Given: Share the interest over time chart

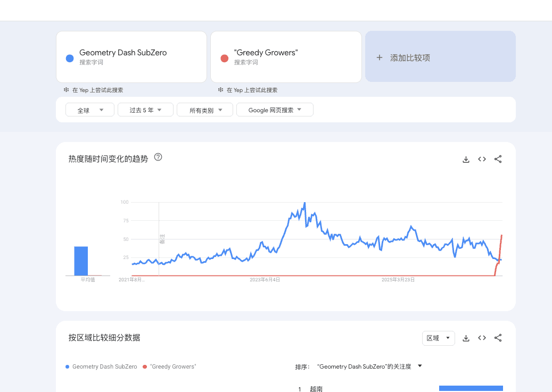Looking at the screenshot, I should 498,159.
